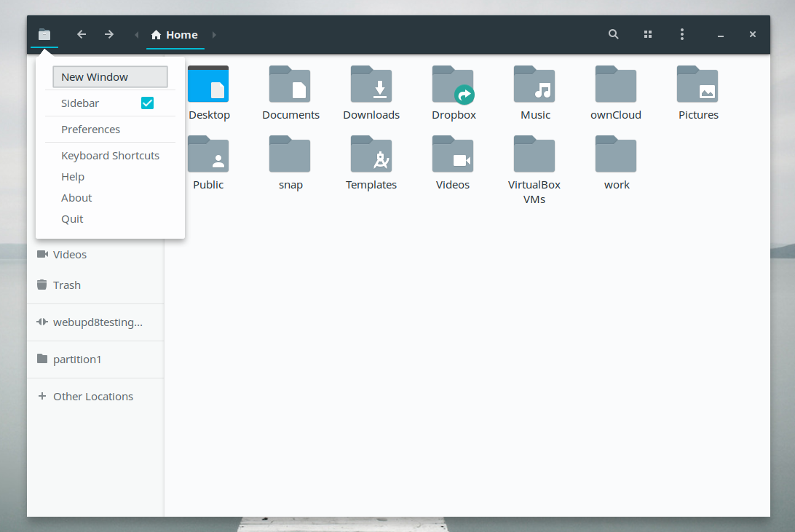Open the Music folder icon
This screenshot has width=795, height=532.
point(534,84)
